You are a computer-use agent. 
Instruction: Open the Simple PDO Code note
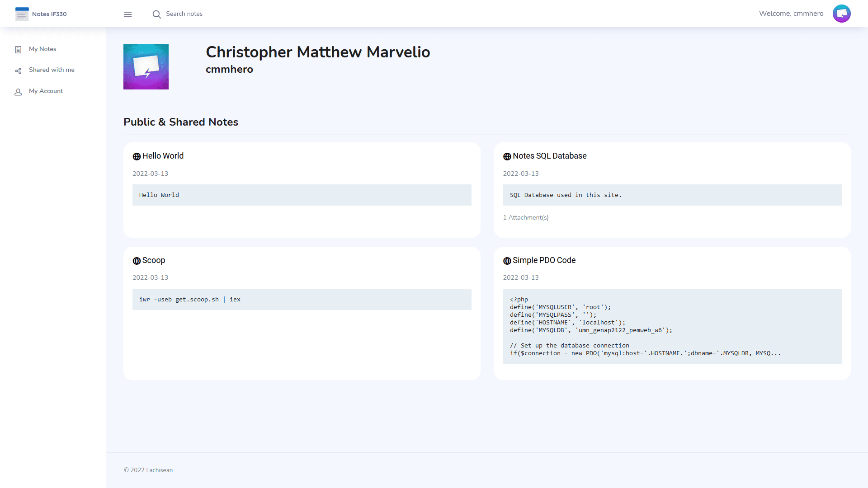pyautogui.click(x=544, y=260)
